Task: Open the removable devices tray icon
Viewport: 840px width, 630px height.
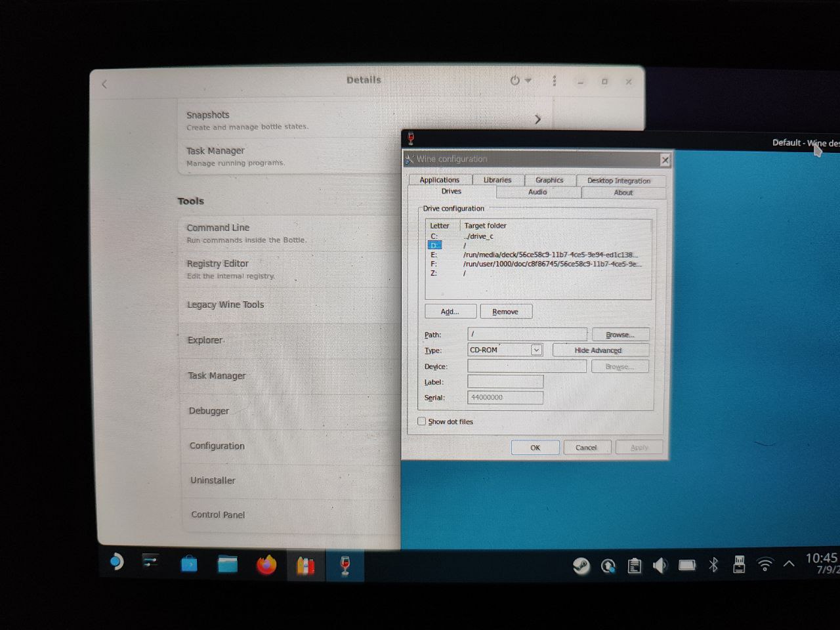Action: [739, 564]
